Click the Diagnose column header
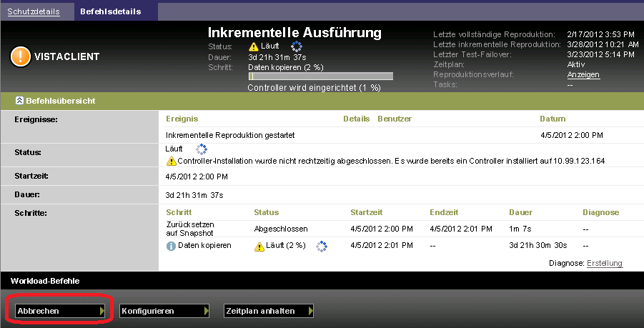 coord(601,212)
